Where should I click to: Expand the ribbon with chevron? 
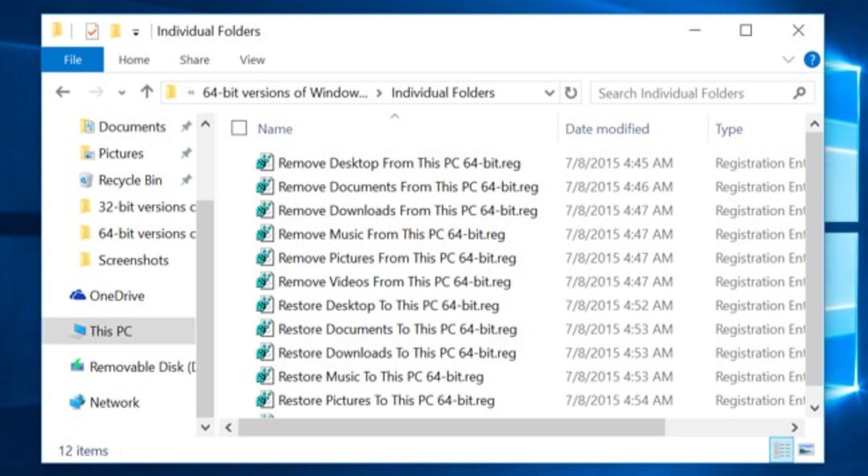tap(788, 60)
